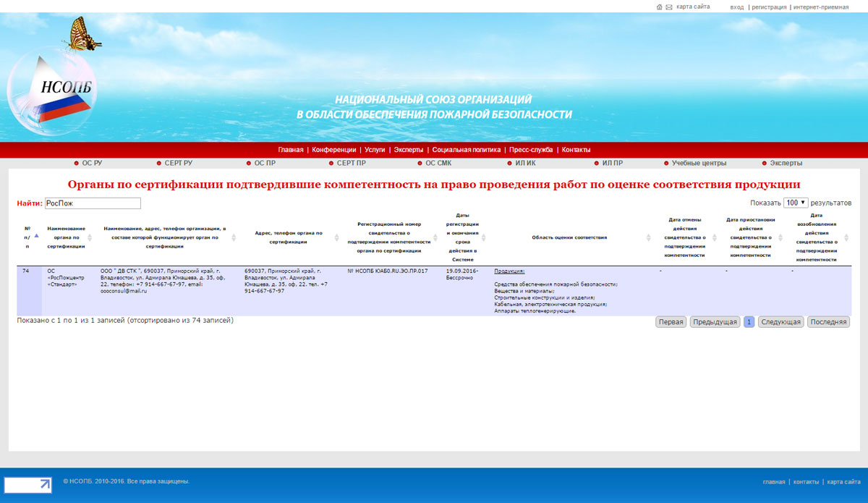This screenshot has height=503, width=868.
Task: Sort by Наименование органа по сертификации column
Action: click(x=90, y=237)
